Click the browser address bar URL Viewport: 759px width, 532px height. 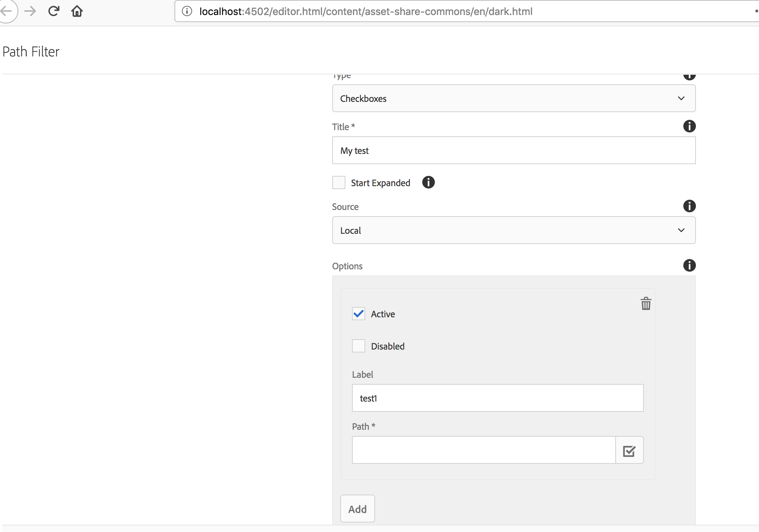click(365, 11)
